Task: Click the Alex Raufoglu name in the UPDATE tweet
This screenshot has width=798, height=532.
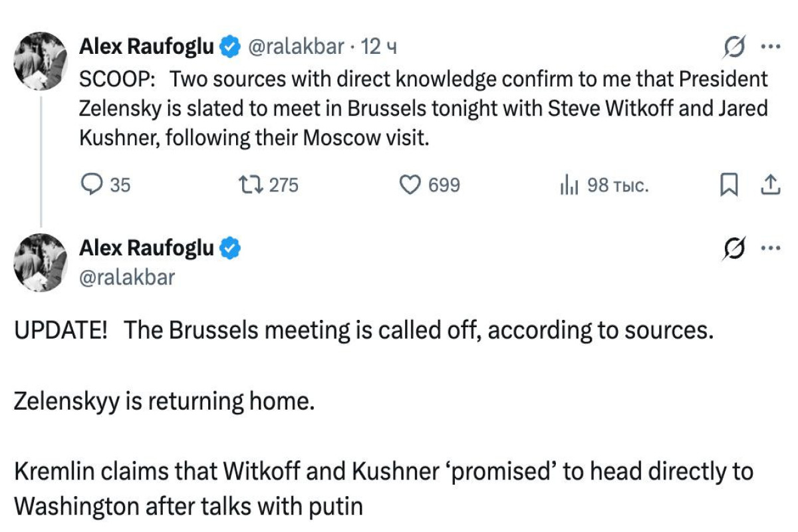Action: [x=147, y=249]
